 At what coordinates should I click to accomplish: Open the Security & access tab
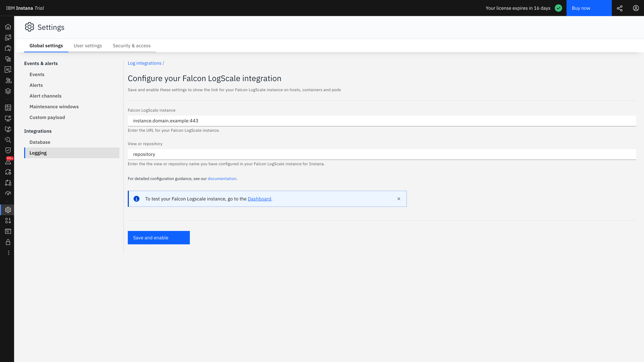[x=131, y=46]
